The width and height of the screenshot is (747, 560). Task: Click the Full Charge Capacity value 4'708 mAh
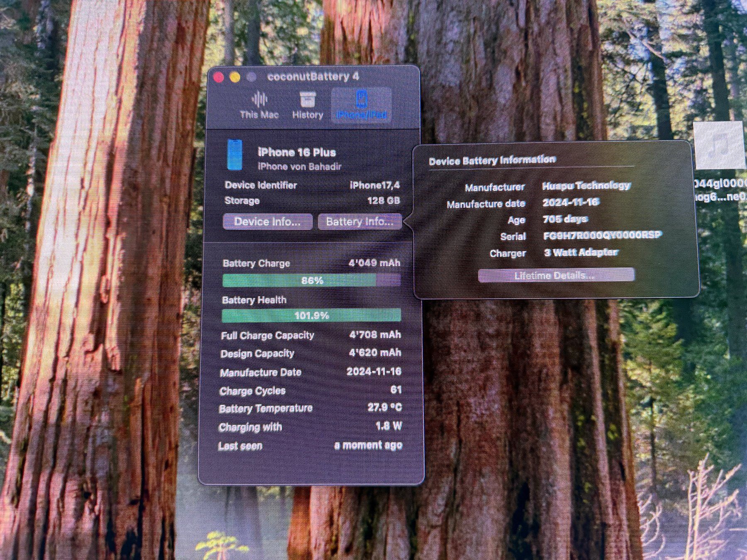(375, 335)
